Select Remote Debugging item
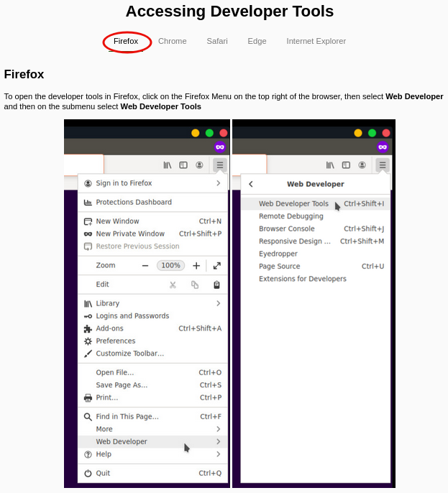Screen dimensions: 448x493 pyautogui.click(x=315, y=216)
